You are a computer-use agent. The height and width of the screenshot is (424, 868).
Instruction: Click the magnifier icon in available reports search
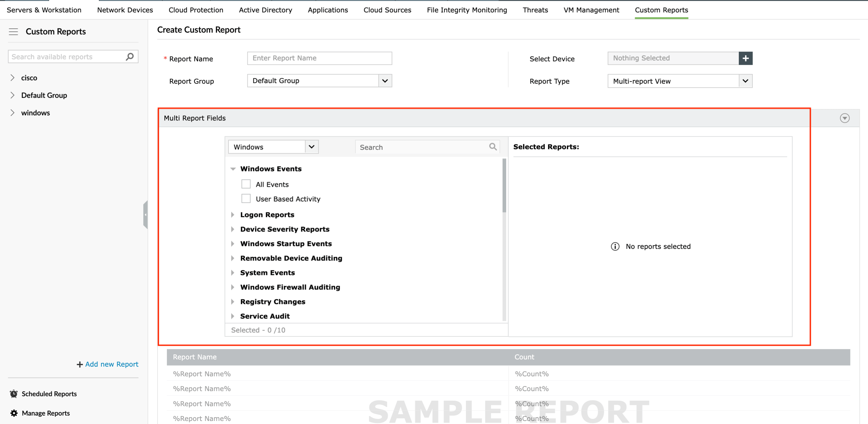[x=129, y=57]
